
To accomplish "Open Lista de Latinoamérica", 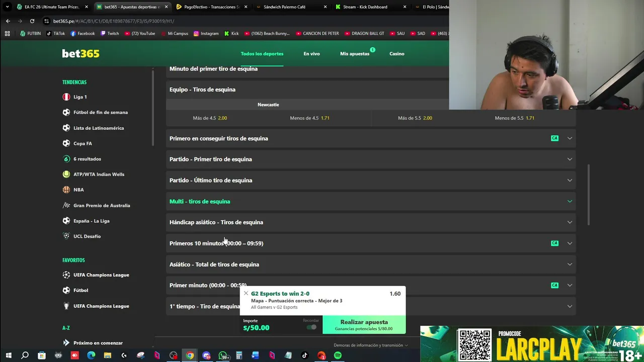I will point(99,128).
